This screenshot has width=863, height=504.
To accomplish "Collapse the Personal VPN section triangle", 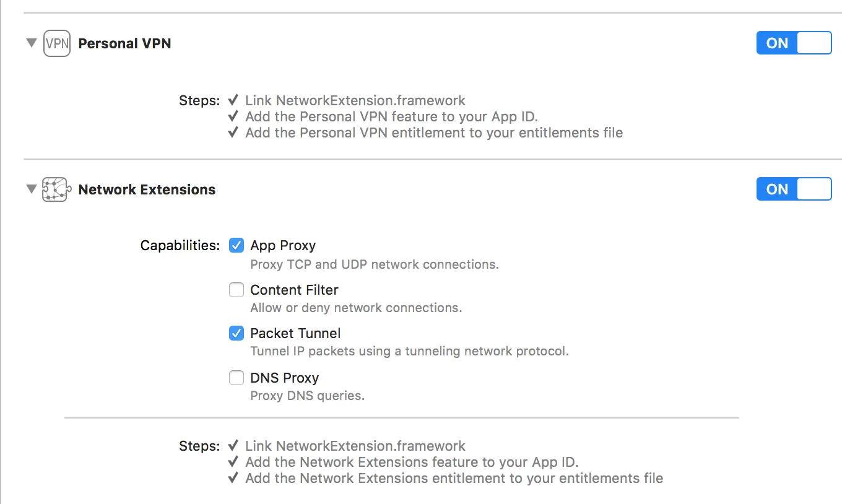I will [x=31, y=43].
